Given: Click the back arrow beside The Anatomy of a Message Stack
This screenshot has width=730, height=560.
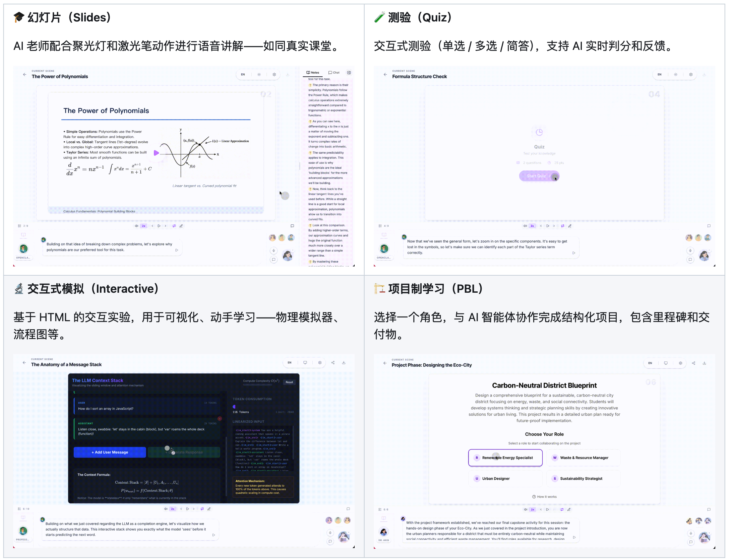Looking at the screenshot, I should coord(24,362).
